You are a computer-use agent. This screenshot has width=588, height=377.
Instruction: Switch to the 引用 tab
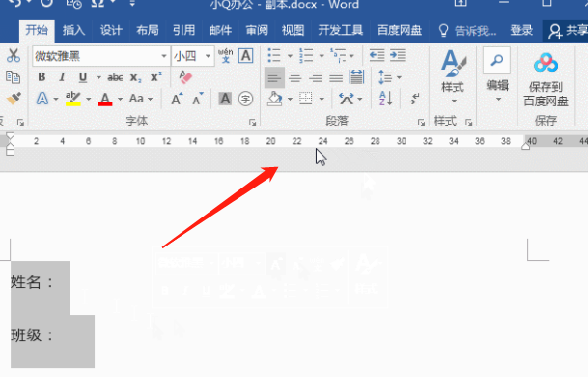tap(183, 30)
